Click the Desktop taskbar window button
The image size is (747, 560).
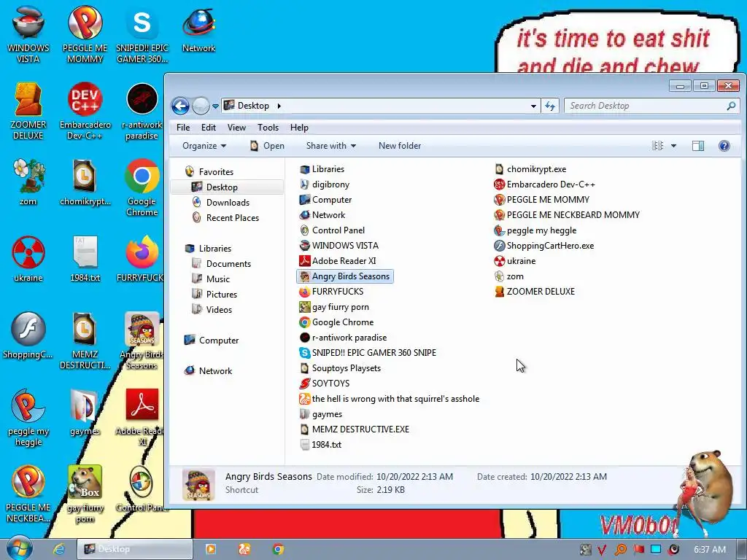coord(135,549)
